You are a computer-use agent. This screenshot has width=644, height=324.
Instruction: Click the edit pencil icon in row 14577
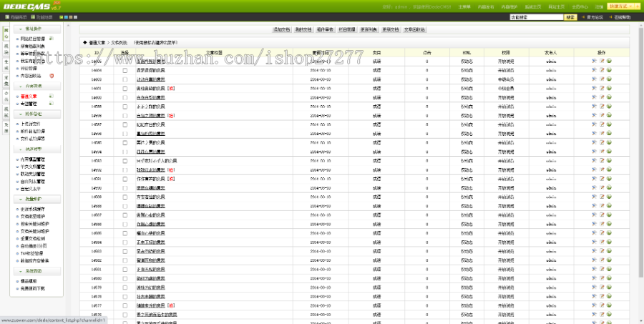click(x=602, y=305)
